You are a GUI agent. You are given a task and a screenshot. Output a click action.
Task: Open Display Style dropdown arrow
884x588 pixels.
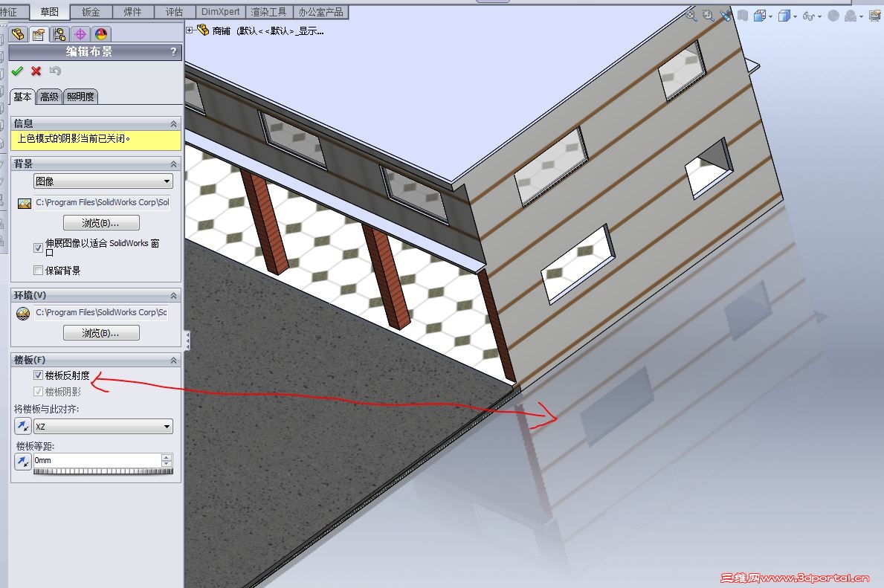point(795,17)
